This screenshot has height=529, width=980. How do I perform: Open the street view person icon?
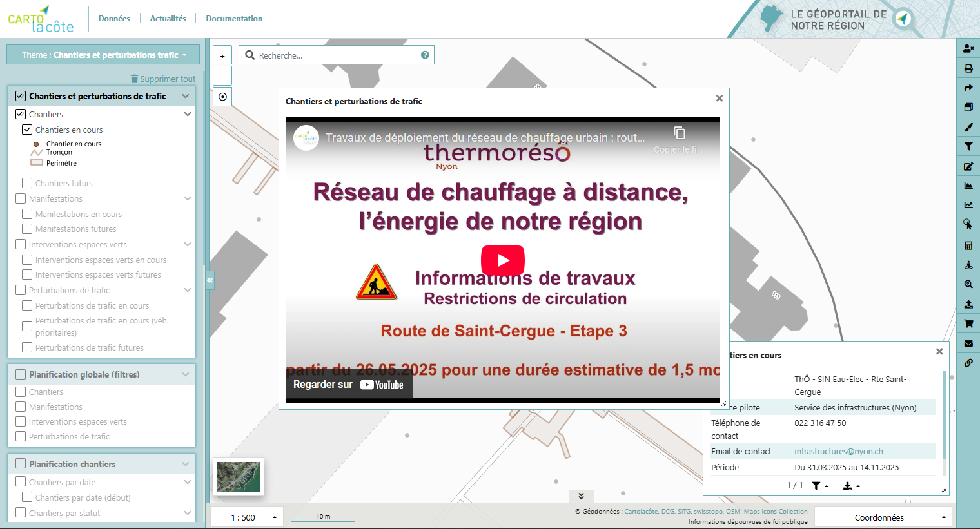pos(968,265)
